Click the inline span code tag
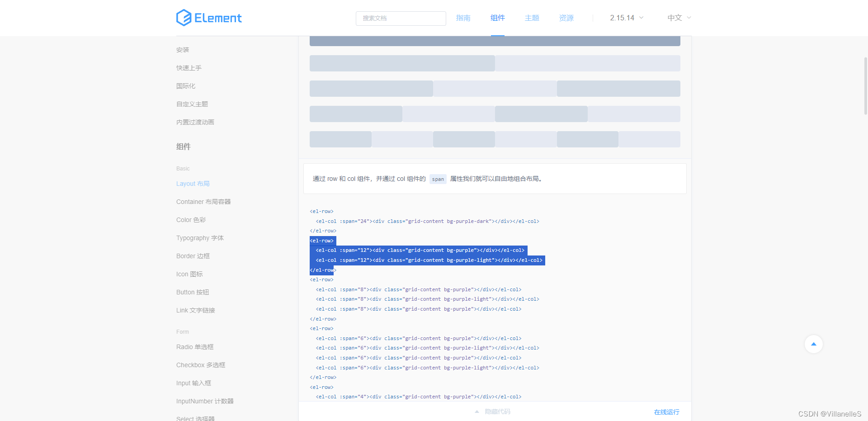The image size is (868, 421). [438, 179]
